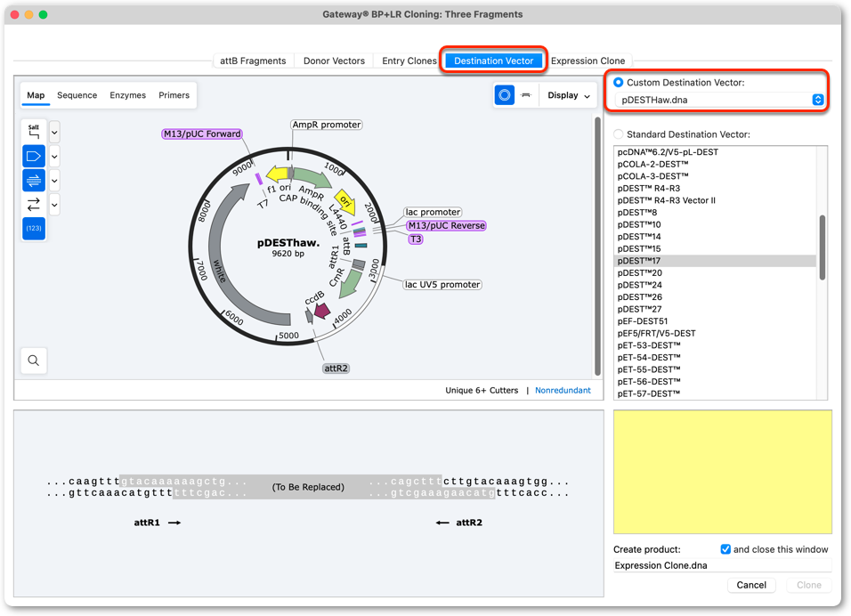Open the Map view tab
The image size is (851, 616).
[x=36, y=95]
